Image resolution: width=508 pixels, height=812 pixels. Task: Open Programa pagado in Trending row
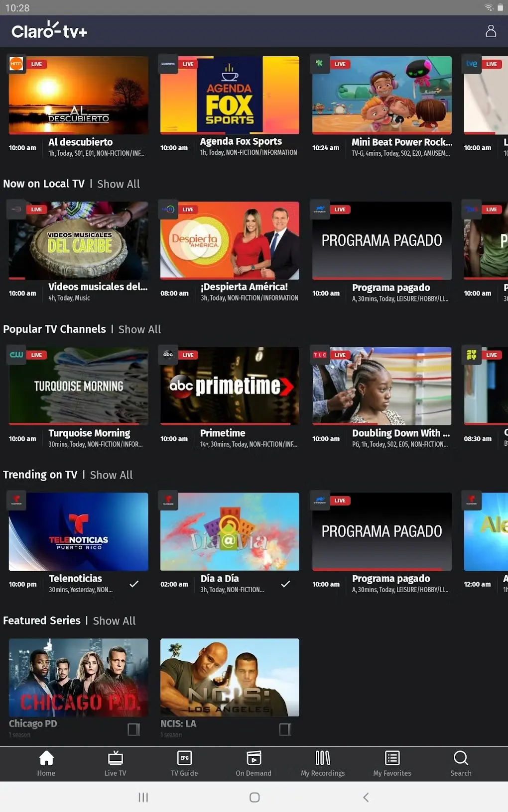coord(382,531)
